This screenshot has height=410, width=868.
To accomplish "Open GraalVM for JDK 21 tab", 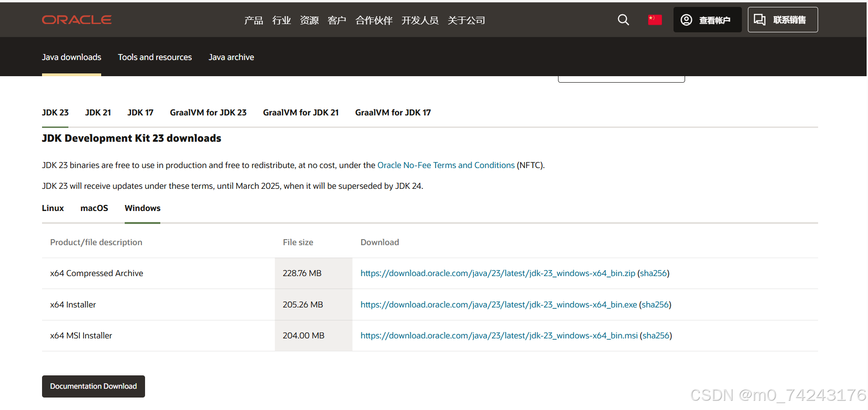I will [301, 113].
